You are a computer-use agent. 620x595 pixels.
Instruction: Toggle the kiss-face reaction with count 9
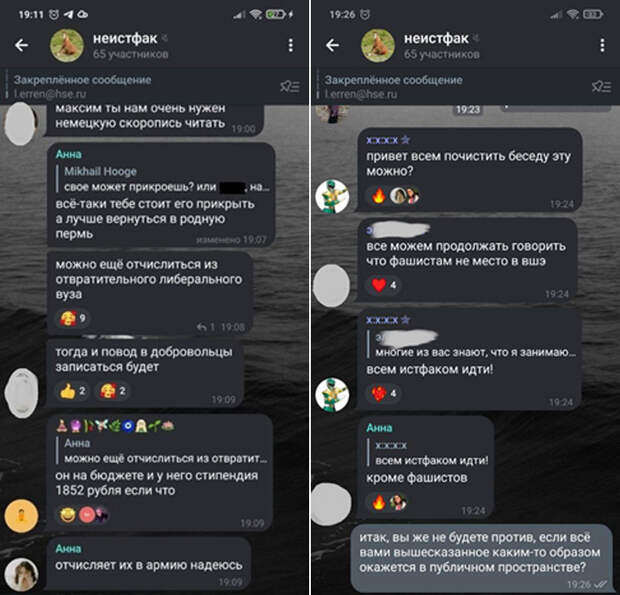(x=73, y=318)
